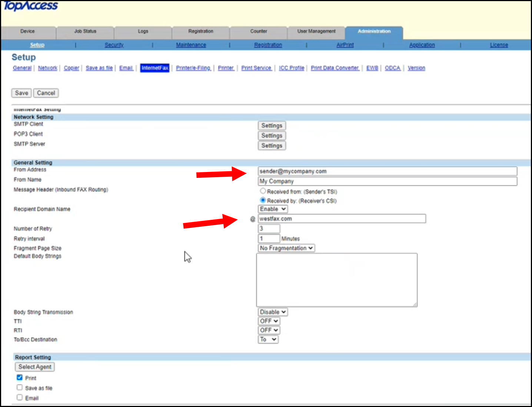Open the Fragment Page Size dropdown
532x407 pixels.
(x=286, y=248)
